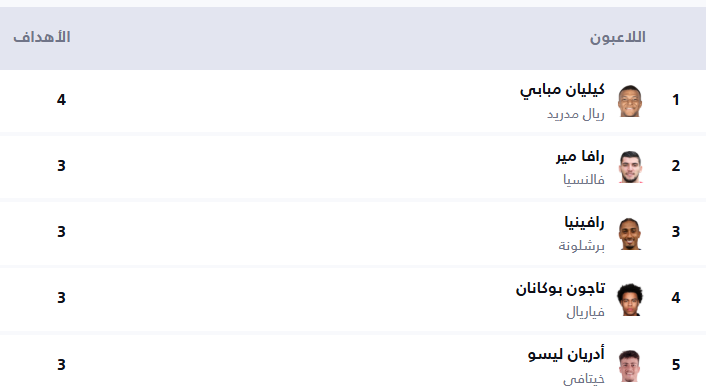Sort by الأهداف column header
This screenshot has width=706, height=388.
point(42,37)
